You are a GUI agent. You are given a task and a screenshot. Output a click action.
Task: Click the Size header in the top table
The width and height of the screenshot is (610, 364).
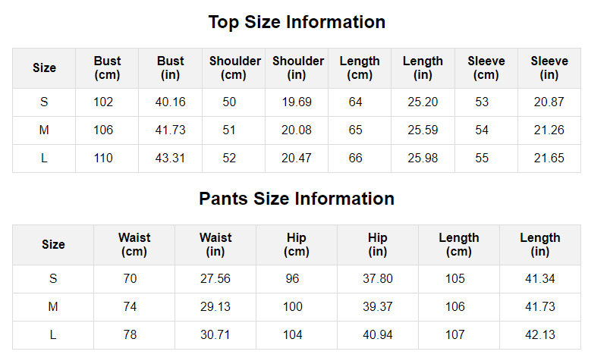(44, 68)
